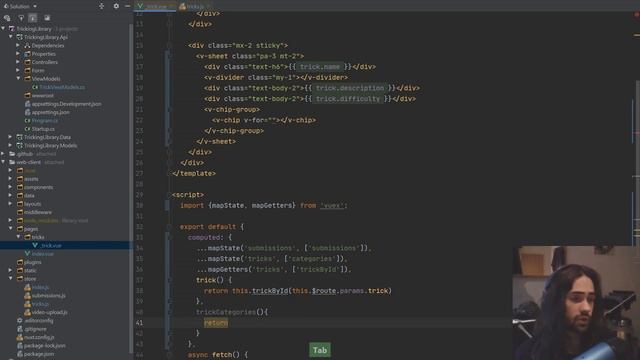The image size is (640, 360).
Task: Select the Dependencies icon in the tree
Action: [27, 45]
